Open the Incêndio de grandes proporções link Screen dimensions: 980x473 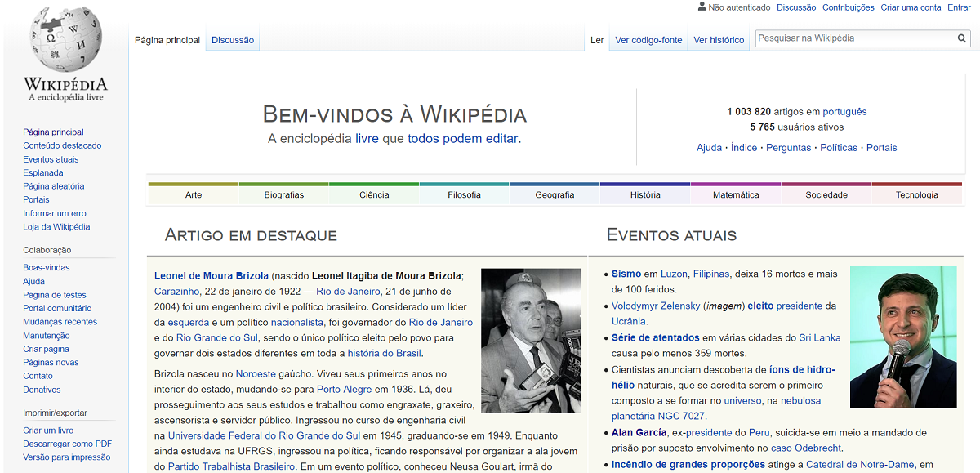tap(688, 464)
